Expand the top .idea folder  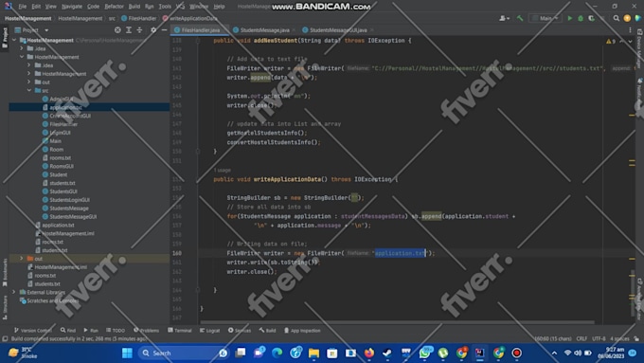click(x=22, y=48)
